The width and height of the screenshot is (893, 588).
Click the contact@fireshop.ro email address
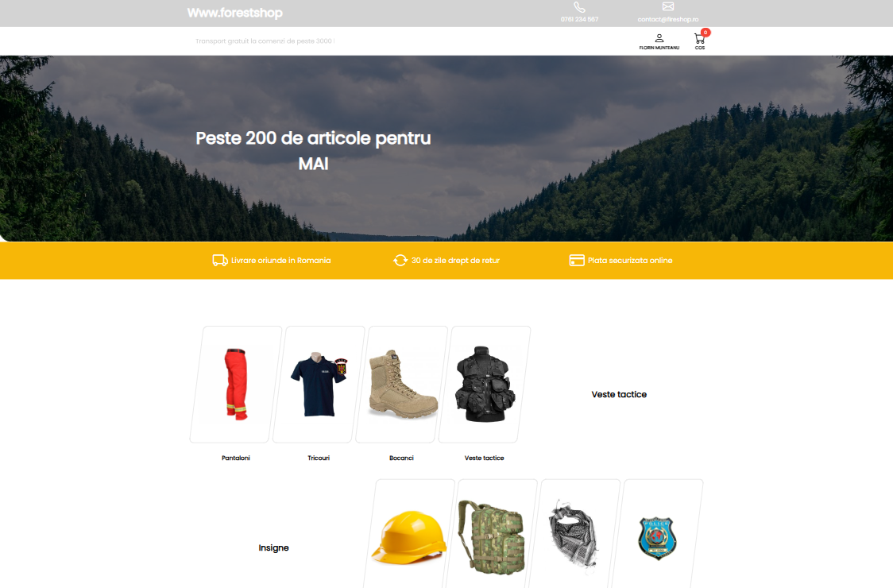pos(668,19)
